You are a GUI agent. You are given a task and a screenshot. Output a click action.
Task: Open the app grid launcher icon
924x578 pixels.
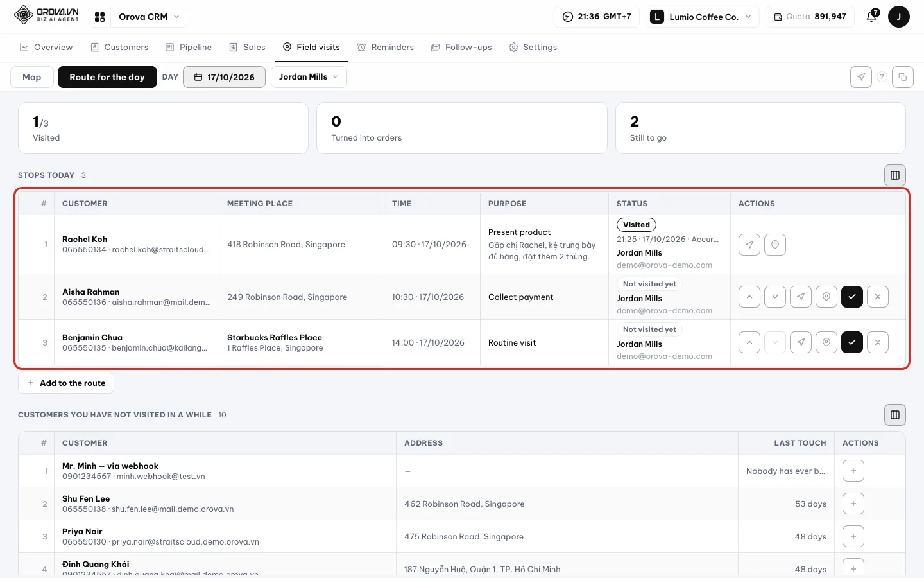tap(100, 17)
